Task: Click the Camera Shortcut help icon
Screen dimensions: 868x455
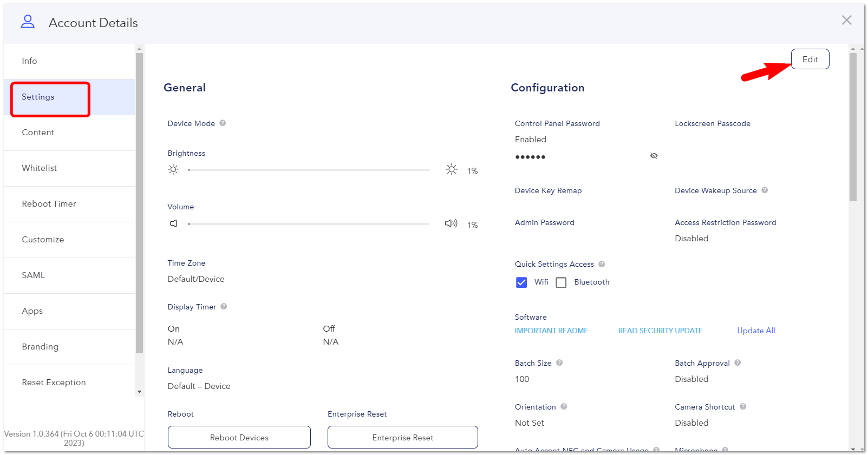Action: coord(743,407)
